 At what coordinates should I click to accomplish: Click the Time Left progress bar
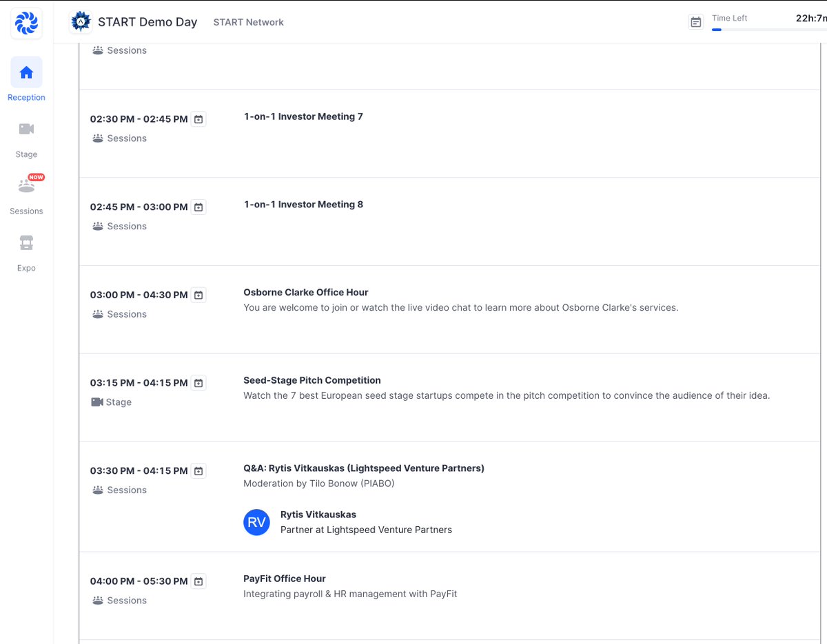click(769, 30)
